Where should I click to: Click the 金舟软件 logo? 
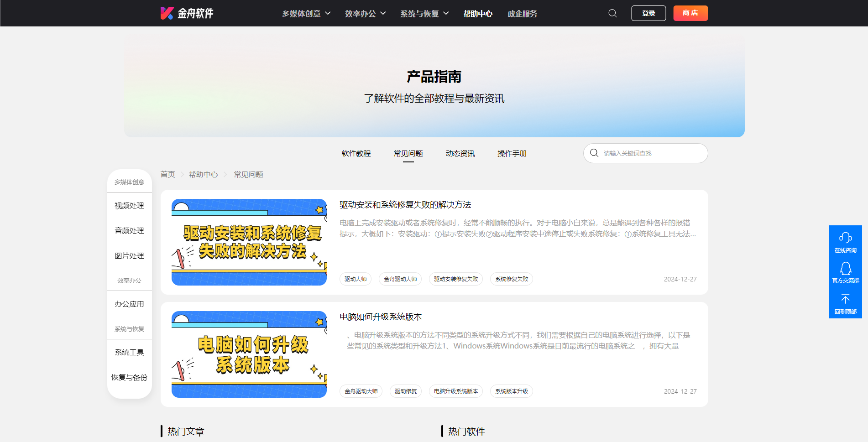point(187,13)
